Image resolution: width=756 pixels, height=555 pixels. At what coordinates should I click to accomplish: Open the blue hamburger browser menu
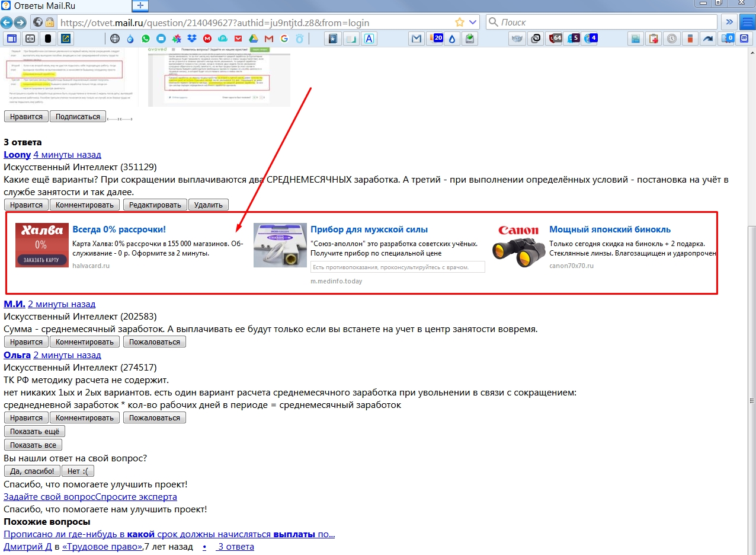748,23
